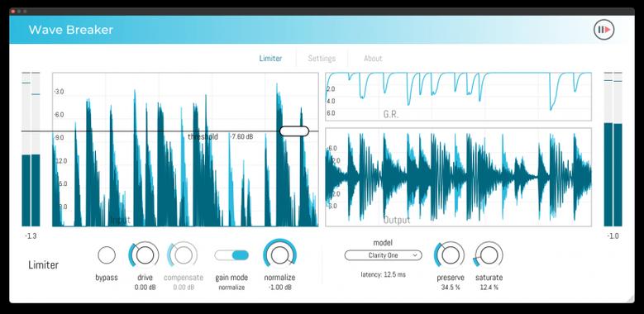Click the saturate knob
This screenshot has height=314, width=644.
[489, 255]
